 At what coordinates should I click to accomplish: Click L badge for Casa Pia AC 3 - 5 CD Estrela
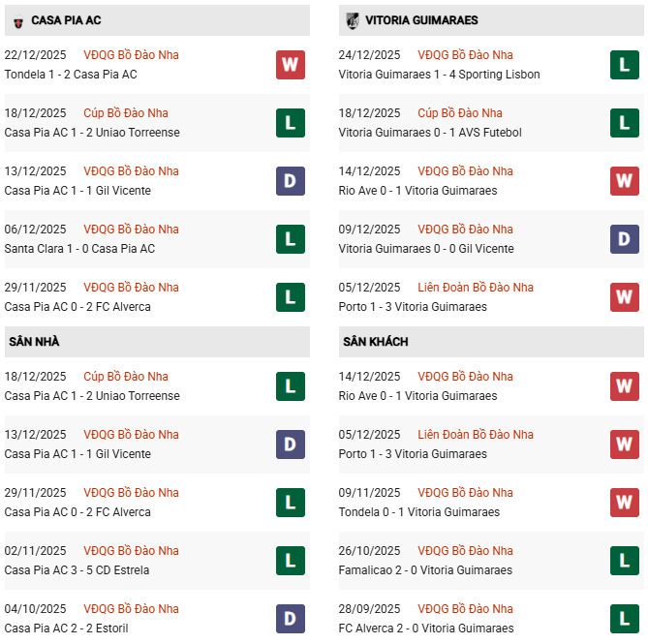point(290,561)
